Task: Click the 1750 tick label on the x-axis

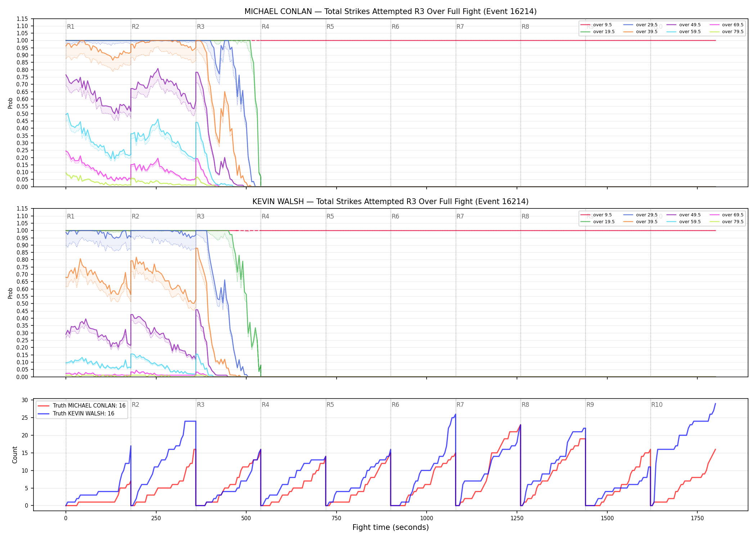Action: [x=697, y=518]
